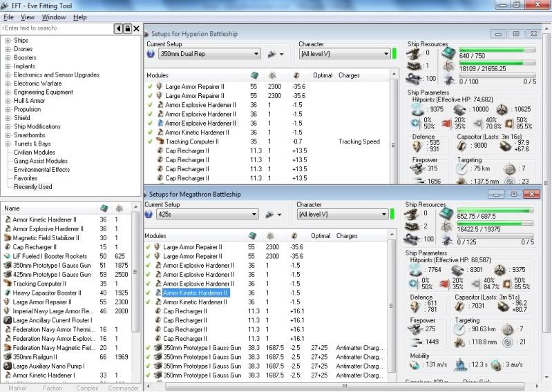Click the Megathron firepower turret icon
The image size is (552, 392).
415,329
